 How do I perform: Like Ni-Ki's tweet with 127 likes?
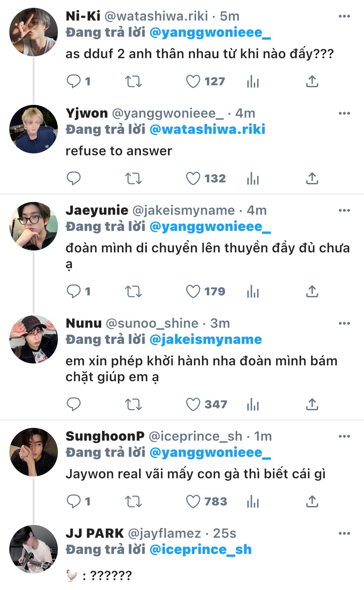(193, 82)
